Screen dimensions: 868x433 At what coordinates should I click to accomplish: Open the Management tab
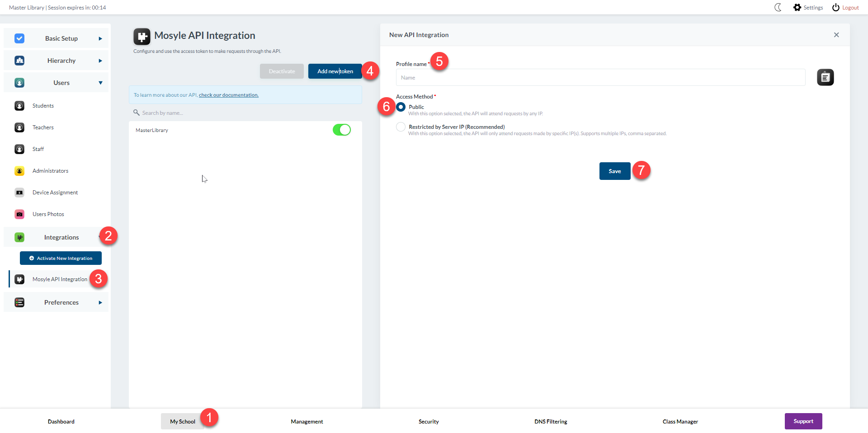(307, 421)
